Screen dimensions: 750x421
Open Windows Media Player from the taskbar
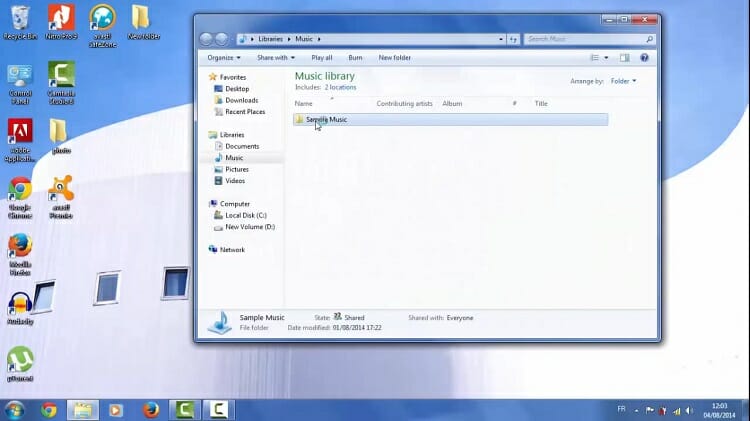tap(116, 410)
